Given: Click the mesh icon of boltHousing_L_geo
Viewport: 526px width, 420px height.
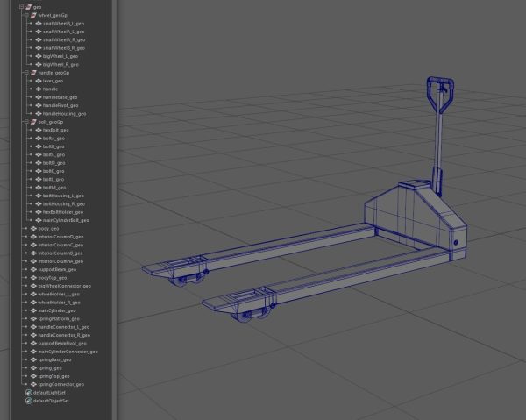Looking at the screenshot, I should (39, 196).
